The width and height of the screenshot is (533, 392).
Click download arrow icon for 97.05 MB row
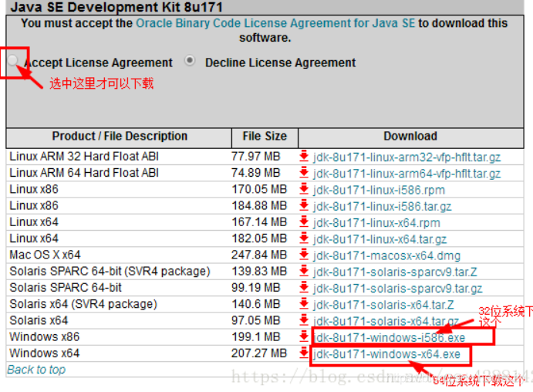tap(304, 320)
